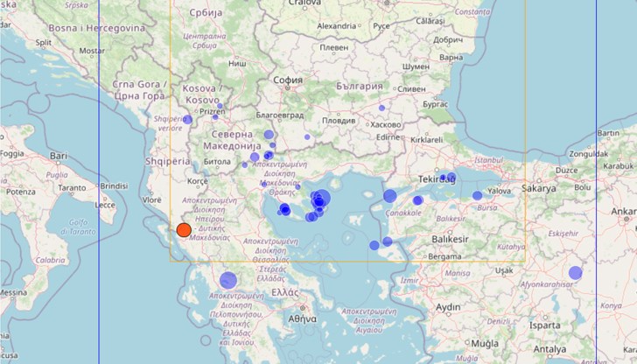The image size is (637, 364).
Task: Click the blue earthquake marker near Afyonkarahisar
Action: [x=575, y=273]
